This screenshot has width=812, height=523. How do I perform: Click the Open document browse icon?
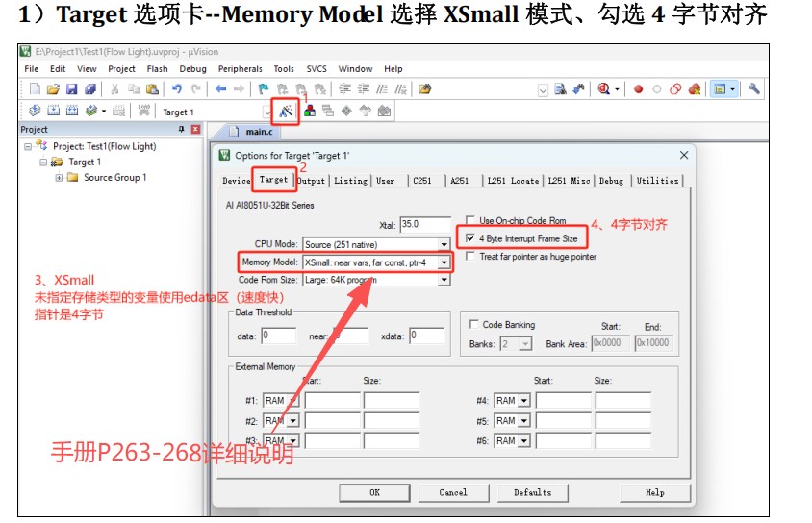pyautogui.click(x=424, y=89)
